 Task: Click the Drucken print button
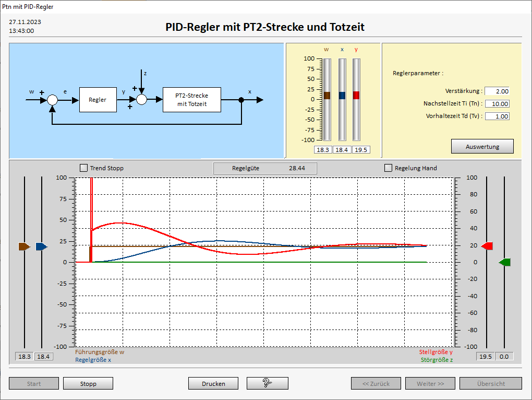[x=213, y=383]
